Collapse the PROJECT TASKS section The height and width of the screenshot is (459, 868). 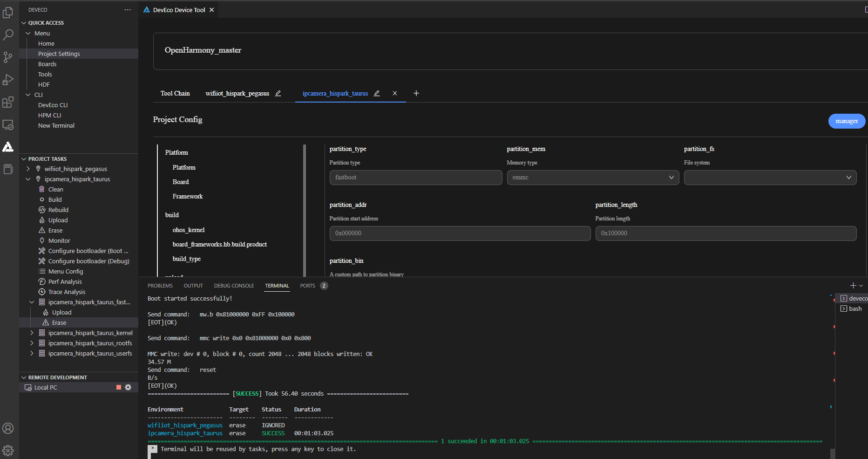click(x=24, y=159)
